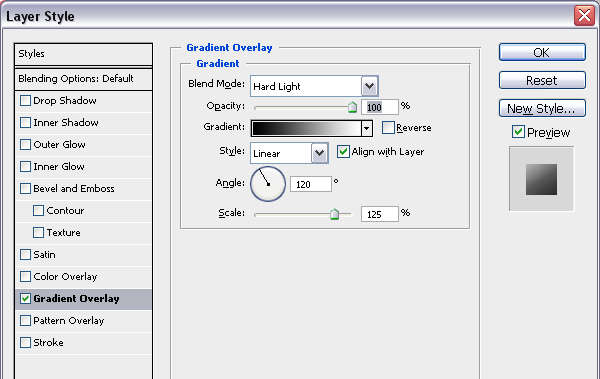Viewport: 600px width, 379px height.
Task: Open the Blend Mode dropdown arrow
Action: pos(369,86)
